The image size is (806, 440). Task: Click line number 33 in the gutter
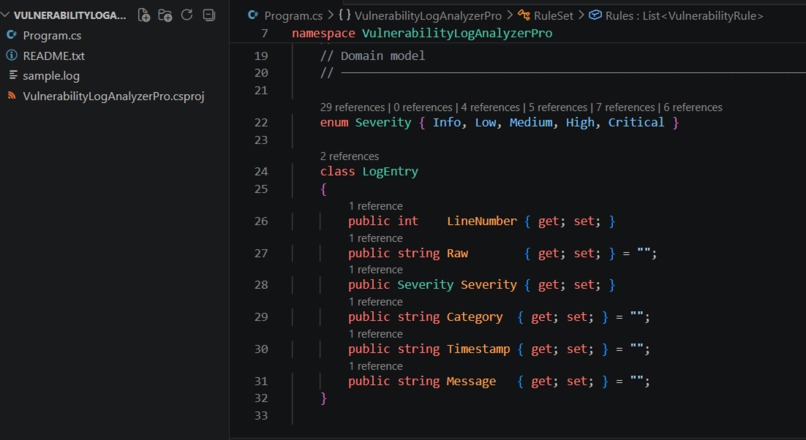(x=261, y=415)
